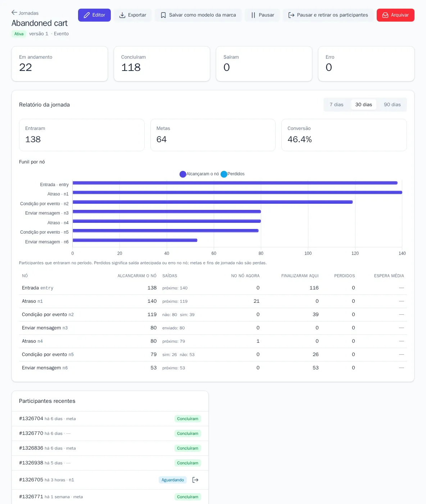Screen dimensions: 426x504
Task: Open participant #1326938
Action: [31, 463]
